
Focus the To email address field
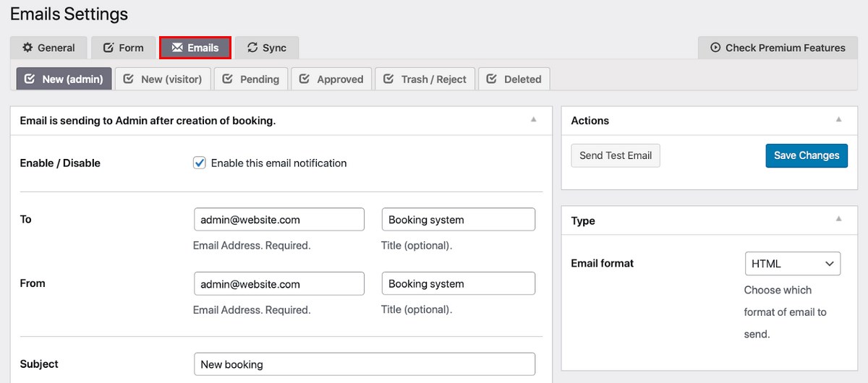(279, 220)
